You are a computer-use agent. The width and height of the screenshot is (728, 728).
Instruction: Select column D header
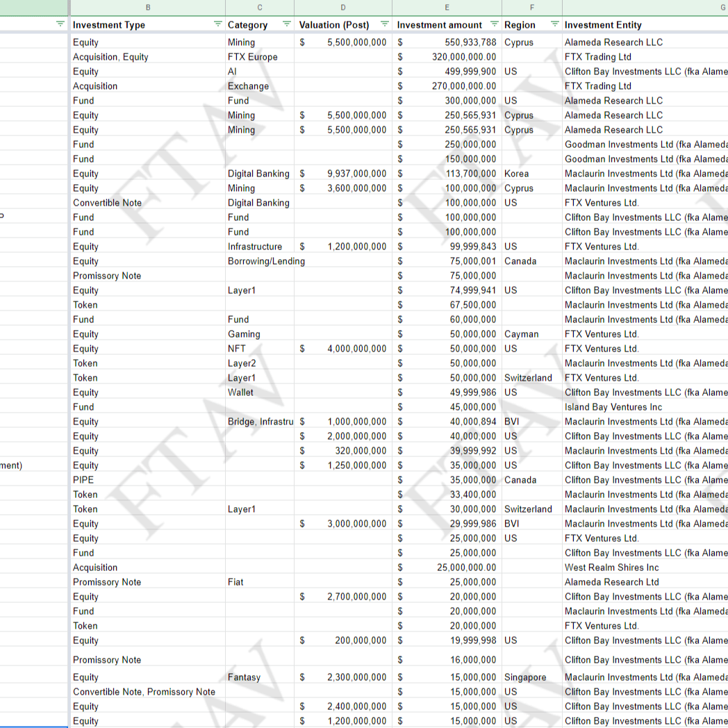point(343,7)
